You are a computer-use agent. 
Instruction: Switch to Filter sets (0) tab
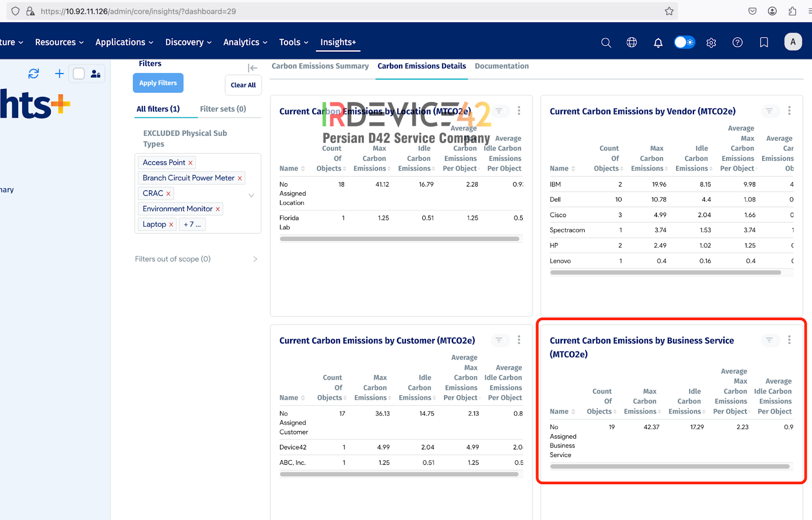[223, 109]
